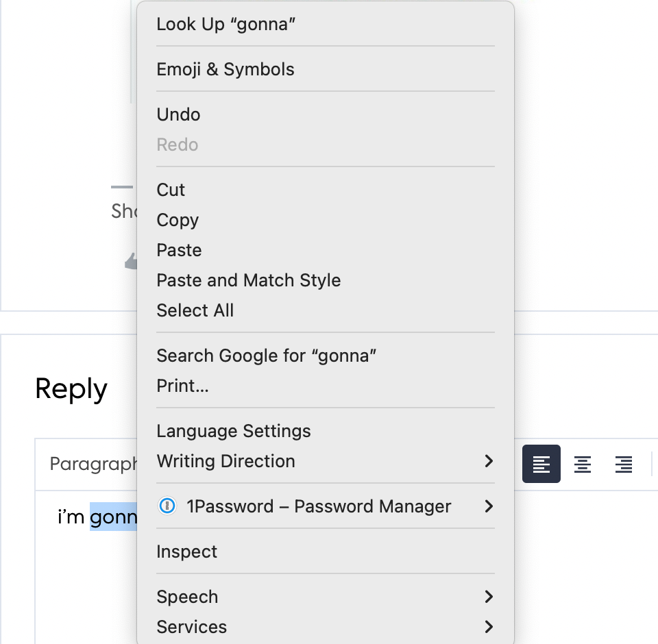The height and width of the screenshot is (644, 658).
Task: Select the align left icon
Action: click(541, 464)
